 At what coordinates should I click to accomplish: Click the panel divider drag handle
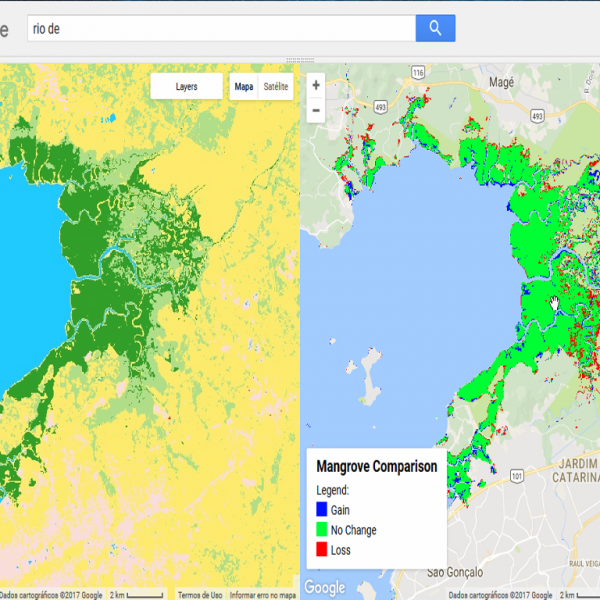coord(299,60)
